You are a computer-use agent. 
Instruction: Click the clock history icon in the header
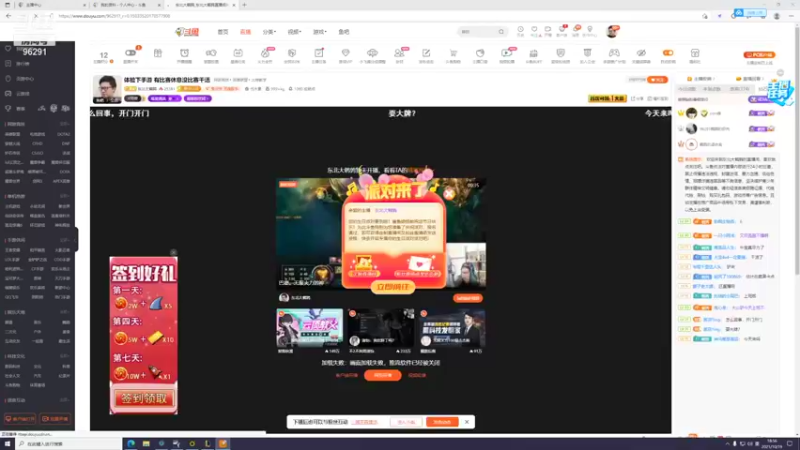[x=520, y=30]
